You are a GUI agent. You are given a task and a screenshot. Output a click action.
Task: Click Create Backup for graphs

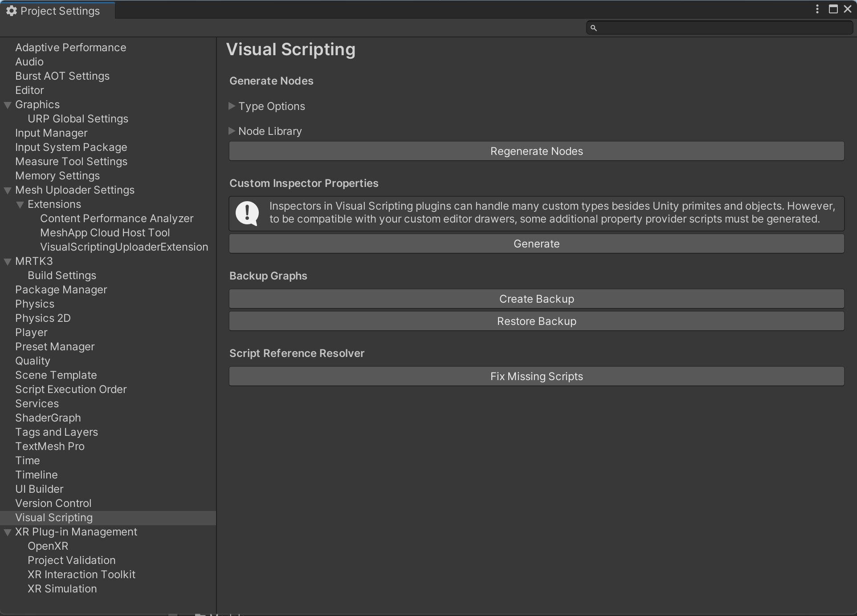pos(538,298)
